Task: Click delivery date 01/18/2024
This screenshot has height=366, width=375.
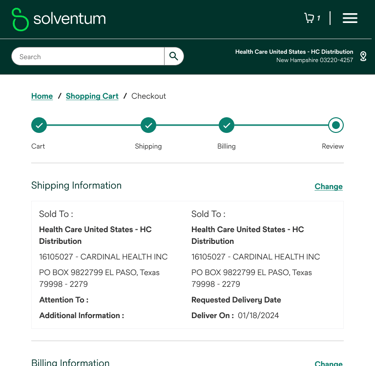Action: click(x=258, y=315)
